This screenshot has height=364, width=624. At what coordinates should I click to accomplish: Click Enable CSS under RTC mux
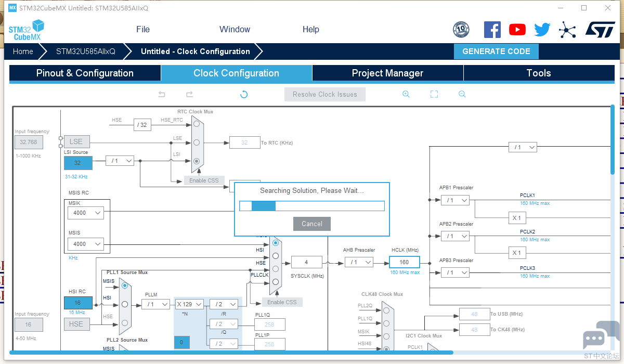[x=204, y=180]
